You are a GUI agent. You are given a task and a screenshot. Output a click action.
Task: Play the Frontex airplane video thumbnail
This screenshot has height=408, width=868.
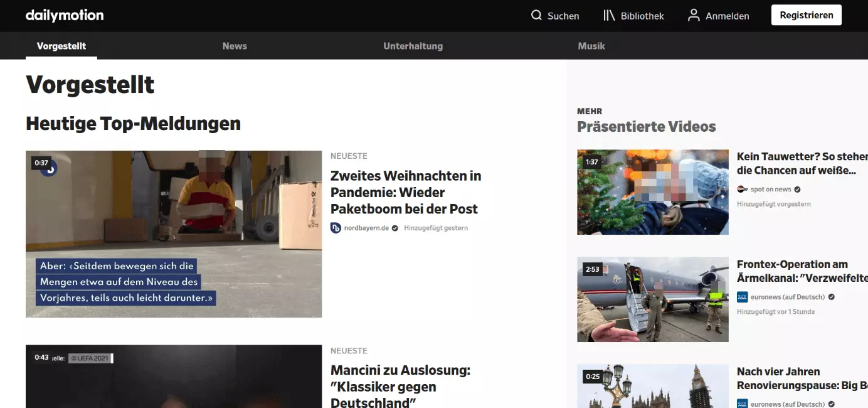click(652, 299)
